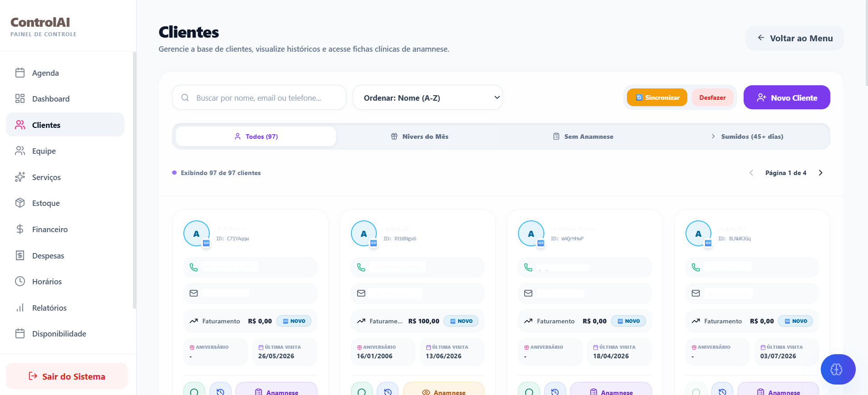
Task: Open Relatórios section
Action: [x=65, y=307]
